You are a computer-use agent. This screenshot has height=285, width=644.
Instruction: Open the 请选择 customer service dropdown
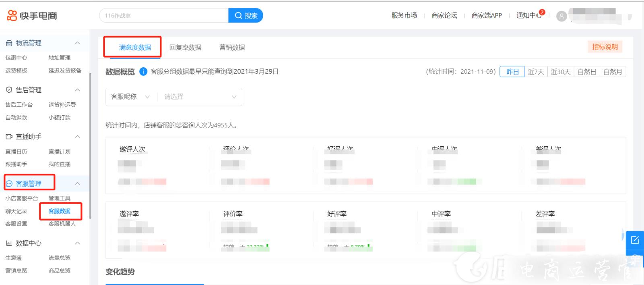tap(200, 97)
